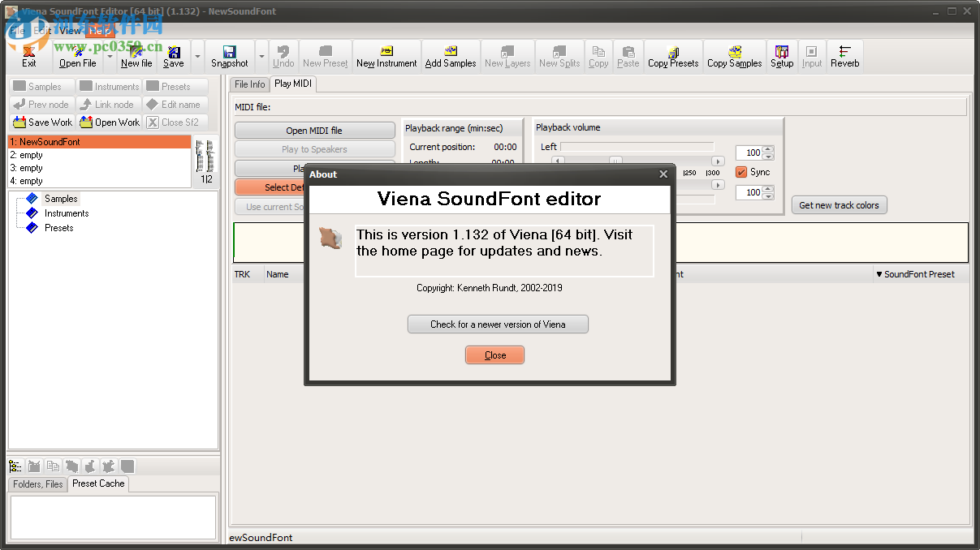
Task: Click the Add Samples toolbar icon
Action: pyautogui.click(x=451, y=55)
